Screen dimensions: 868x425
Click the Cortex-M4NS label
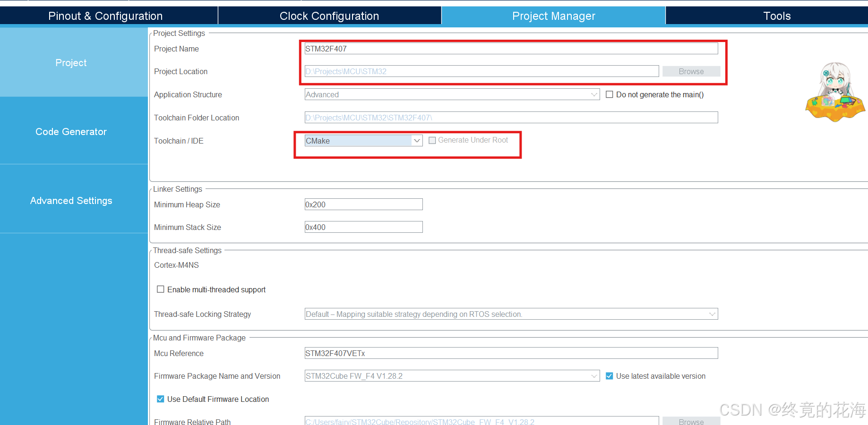[x=176, y=265]
